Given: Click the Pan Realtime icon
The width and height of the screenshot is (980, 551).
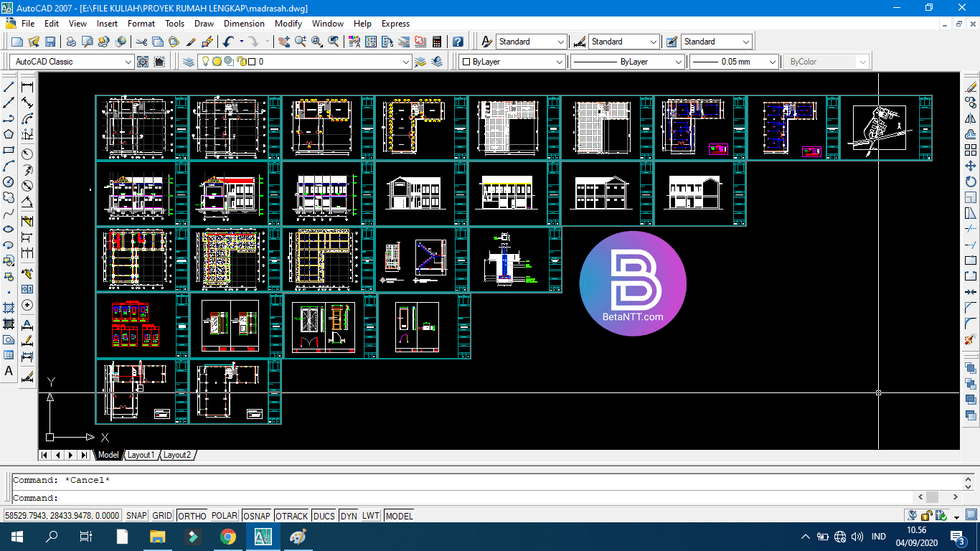Looking at the screenshot, I should tap(284, 42).
